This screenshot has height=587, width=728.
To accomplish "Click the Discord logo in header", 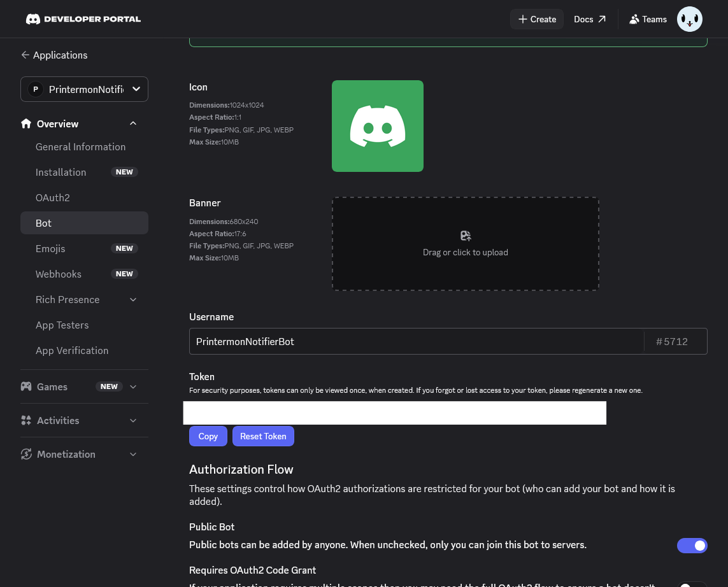I will coord(33,19).
